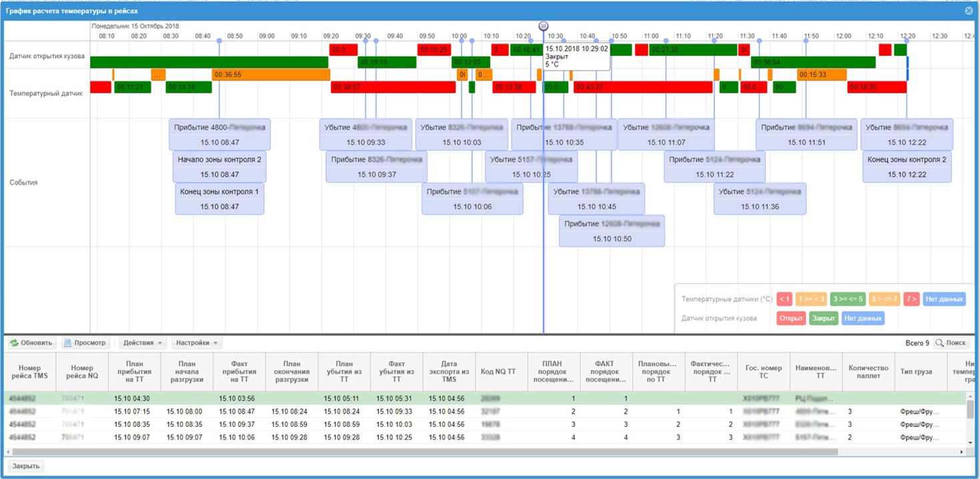Click the table's horizontal scrollbar thumb
The image size is (980, 479).
pos(424,452)
